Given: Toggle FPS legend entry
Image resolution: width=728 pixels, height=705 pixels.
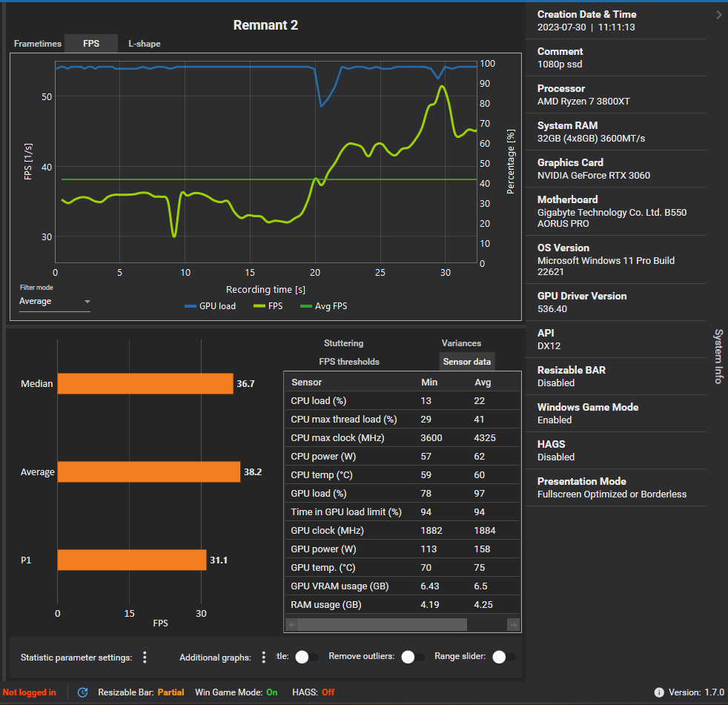Looking at the screenshot, I should (x=268, y=306).
